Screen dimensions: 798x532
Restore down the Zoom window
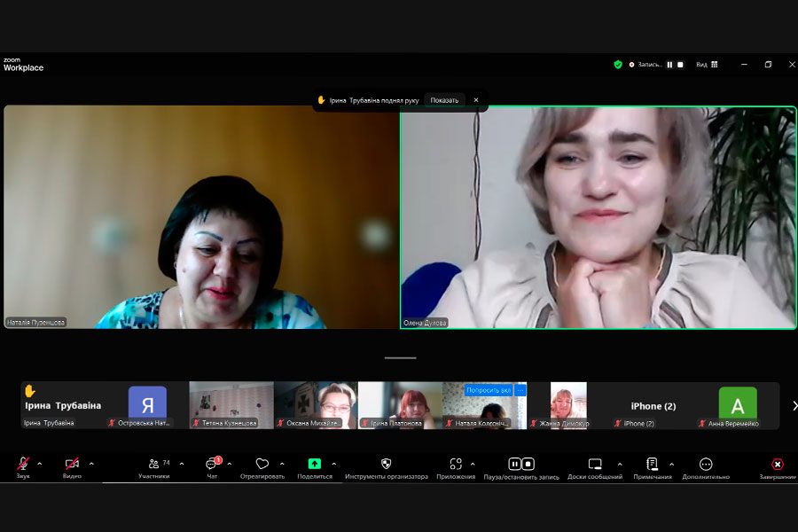pos(768,65)
